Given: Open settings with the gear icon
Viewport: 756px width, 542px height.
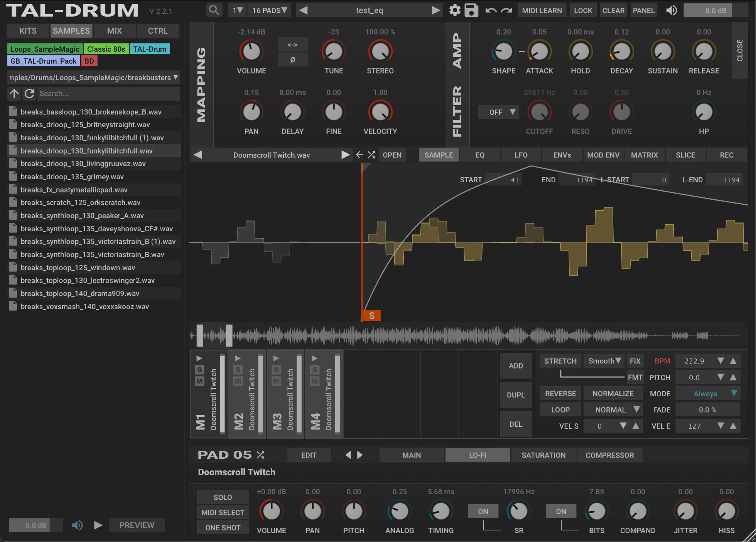Looking at the screenshot, I should [455, 10].
